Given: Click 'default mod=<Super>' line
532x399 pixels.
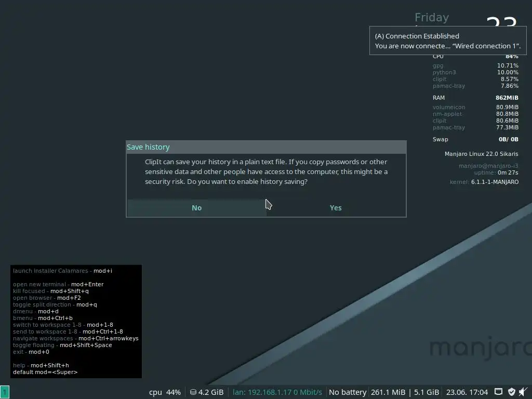Looking at the screenshot, I should coord(45,372).
